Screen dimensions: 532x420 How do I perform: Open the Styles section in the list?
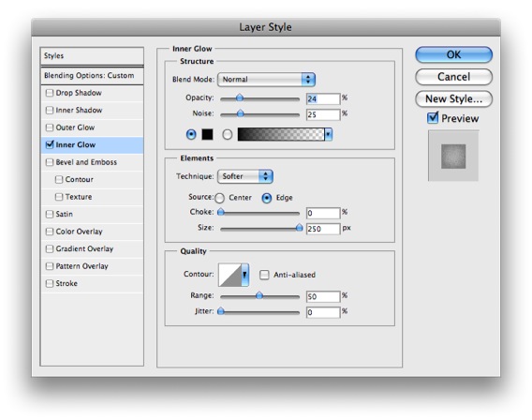pyautogui.click(x=92, y=55)
